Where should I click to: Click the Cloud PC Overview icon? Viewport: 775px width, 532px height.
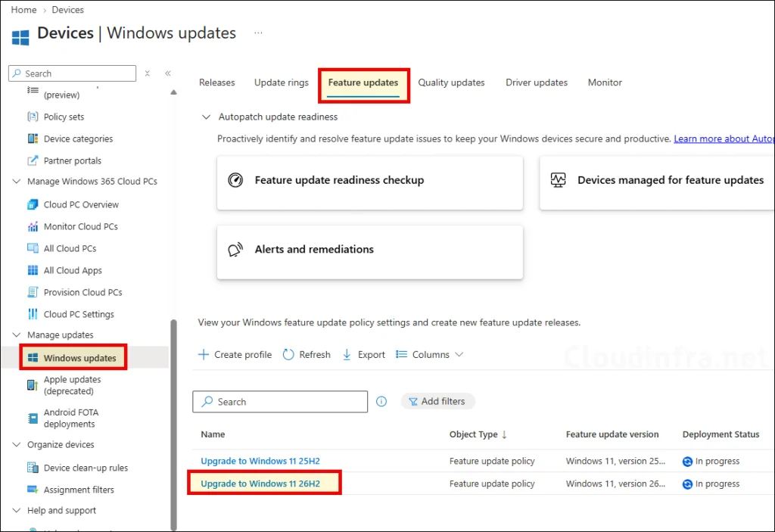pos(33,204)
